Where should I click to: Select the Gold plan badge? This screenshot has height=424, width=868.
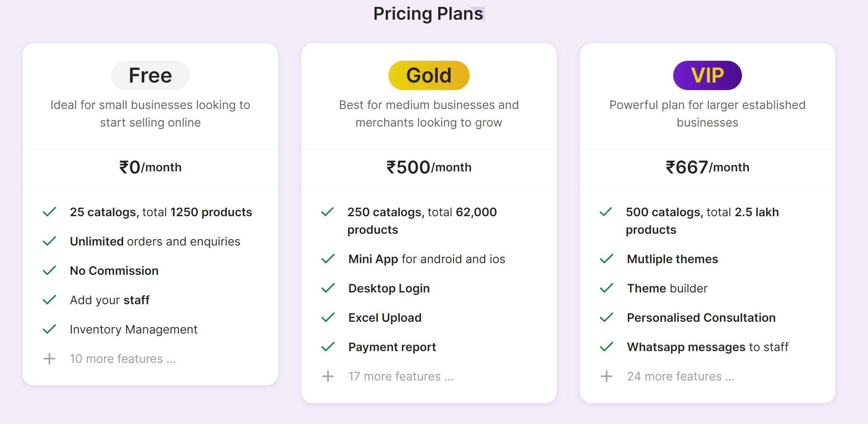(429, 75)
